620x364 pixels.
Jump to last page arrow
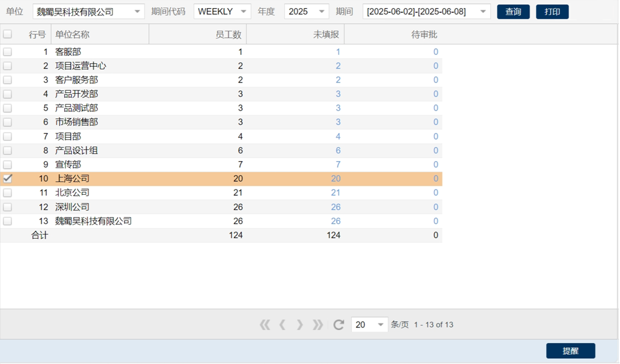click(x=318, y=324)
